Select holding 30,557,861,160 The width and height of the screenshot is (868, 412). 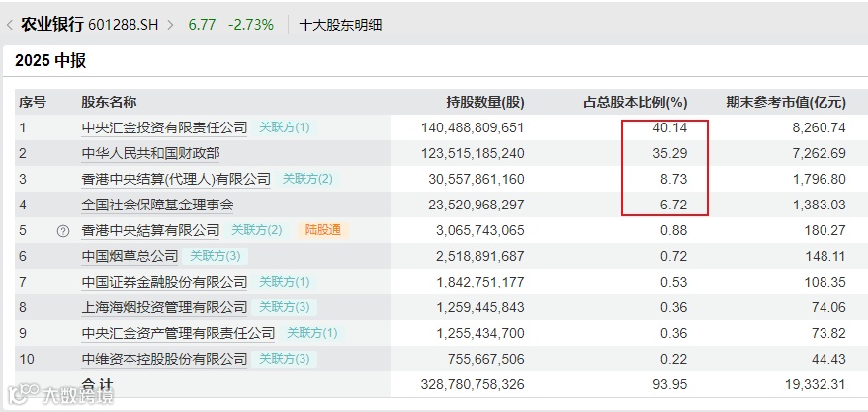coord(477,179)
